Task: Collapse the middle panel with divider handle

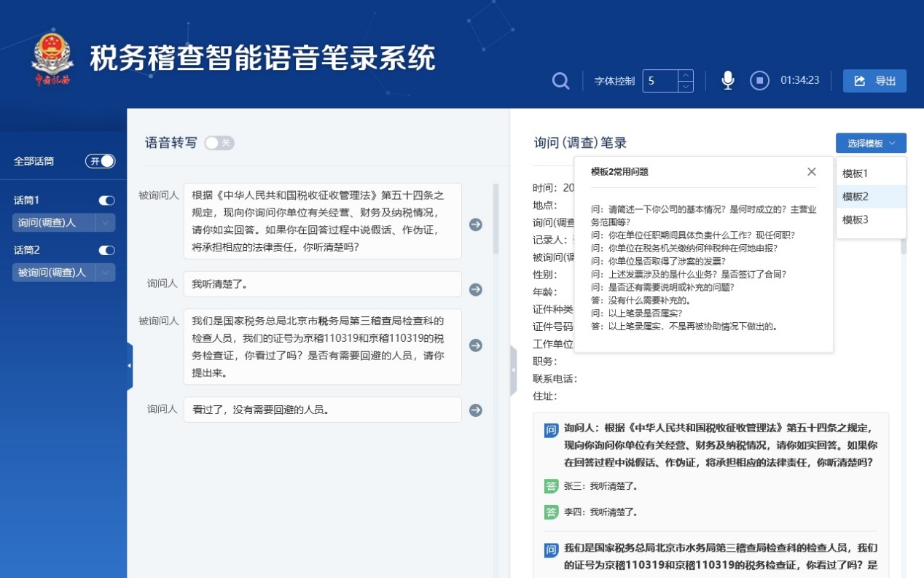Action: [x=513, y=370]
